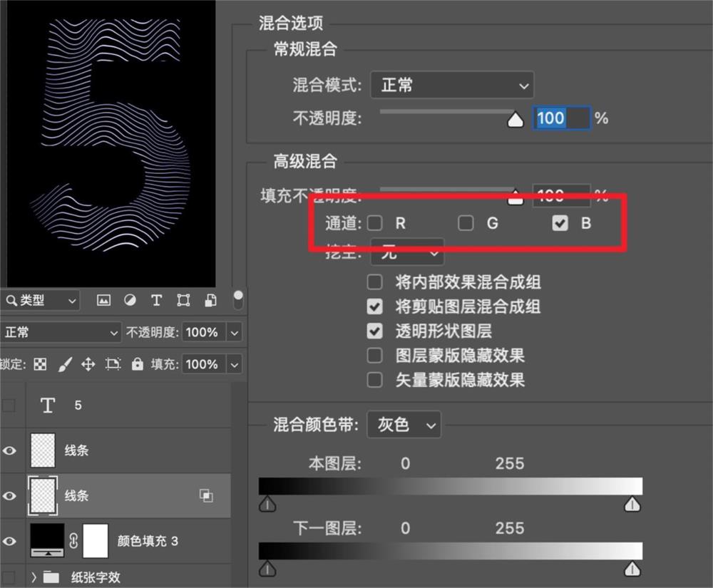This screenshot has height=588, width=713.
Task: Filter layers by shape layer icon
Action: (183, 300)
